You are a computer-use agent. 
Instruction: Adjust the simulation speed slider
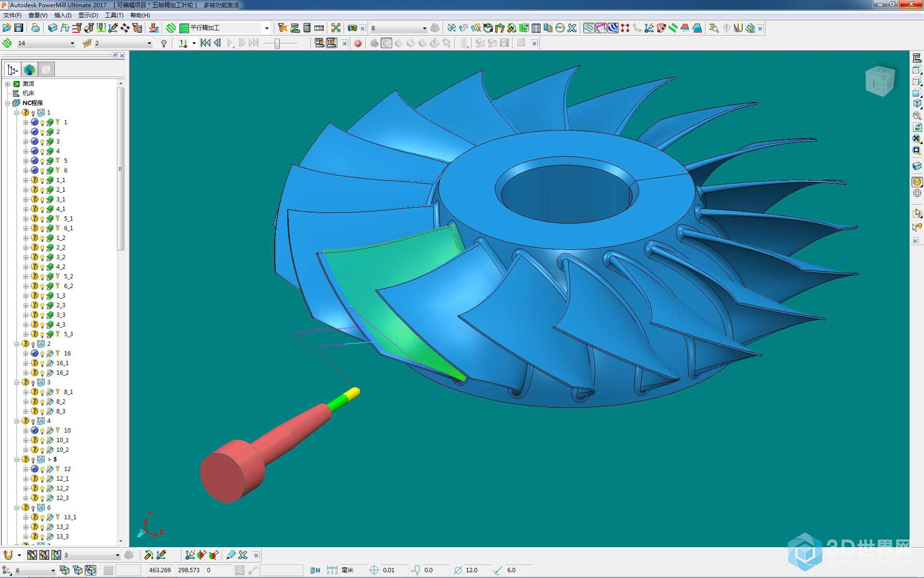[277, 43]
